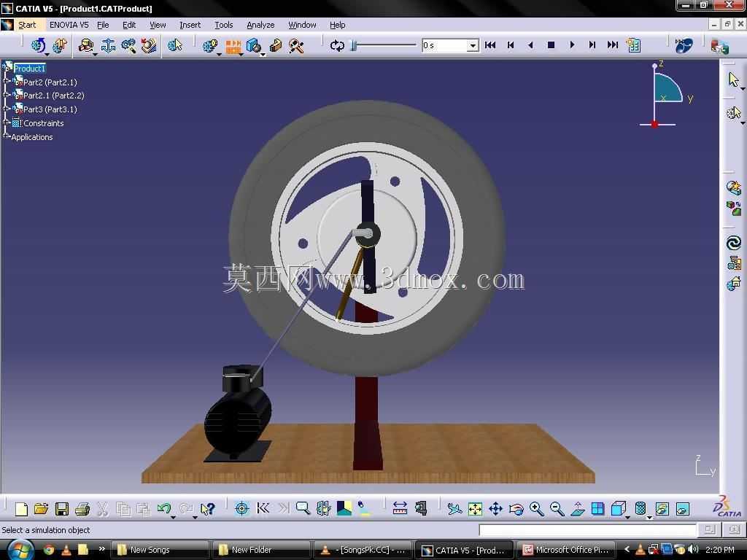Screen dimensions: 747x560
Task: Click the Rotate view icon
Action: [x=516, y=509]
